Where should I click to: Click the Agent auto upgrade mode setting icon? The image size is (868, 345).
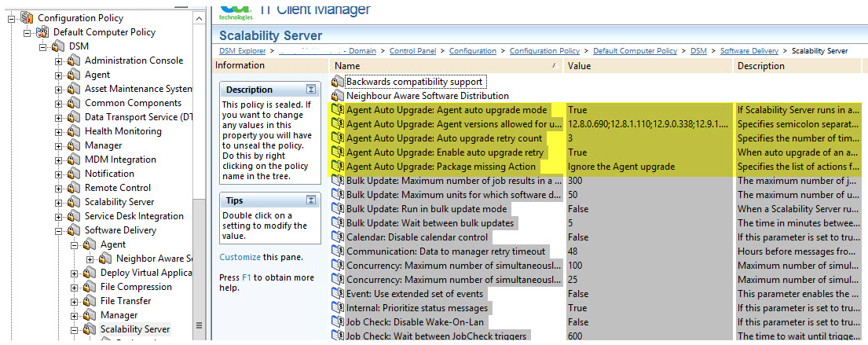pos(338,110)
